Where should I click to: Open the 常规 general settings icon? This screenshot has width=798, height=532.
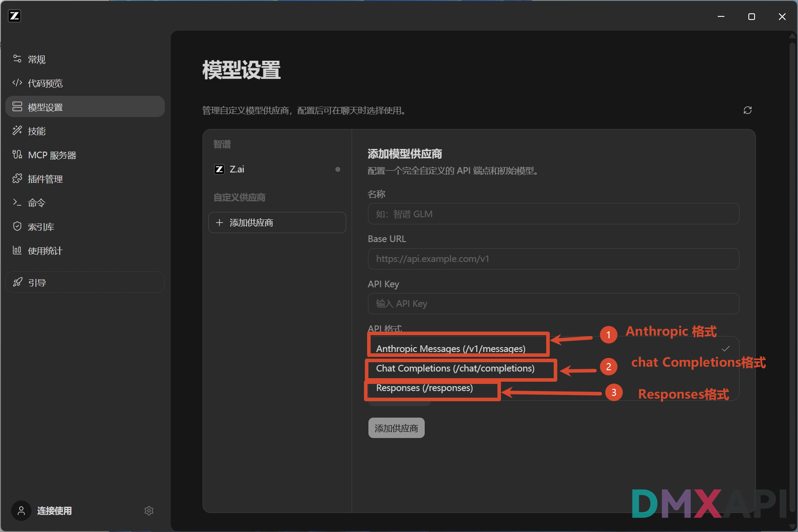(x=17, y=59)
